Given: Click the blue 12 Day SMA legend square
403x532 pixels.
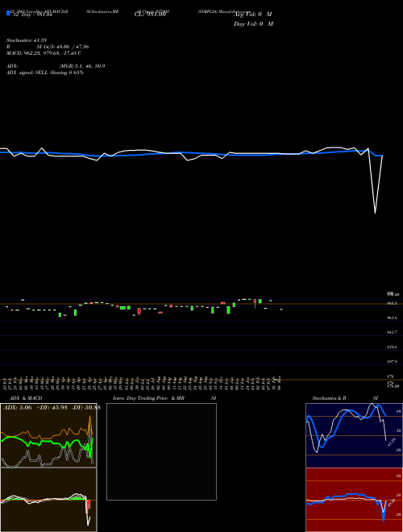Looking at the screenshot, I should tap(8, 13).
